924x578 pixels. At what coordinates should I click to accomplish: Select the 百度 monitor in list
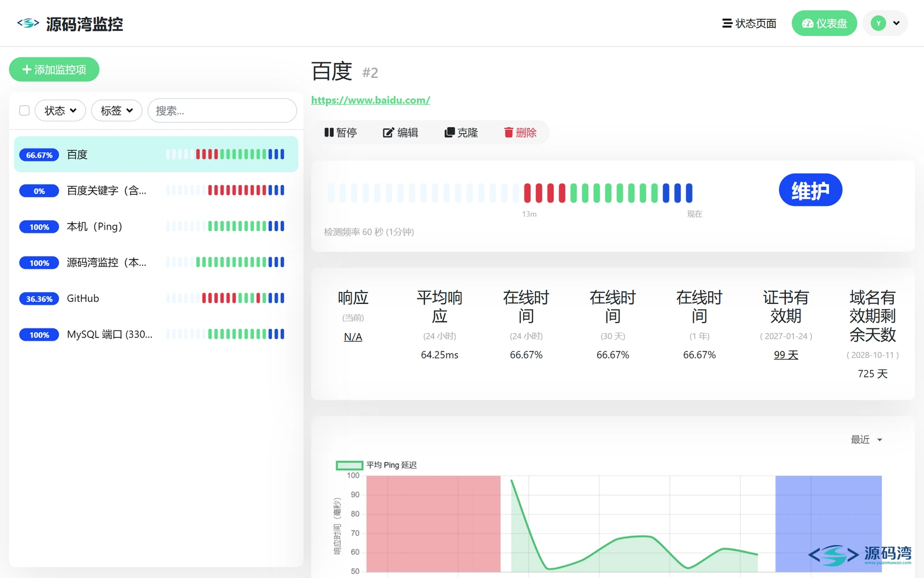click(x=156, y=154)
